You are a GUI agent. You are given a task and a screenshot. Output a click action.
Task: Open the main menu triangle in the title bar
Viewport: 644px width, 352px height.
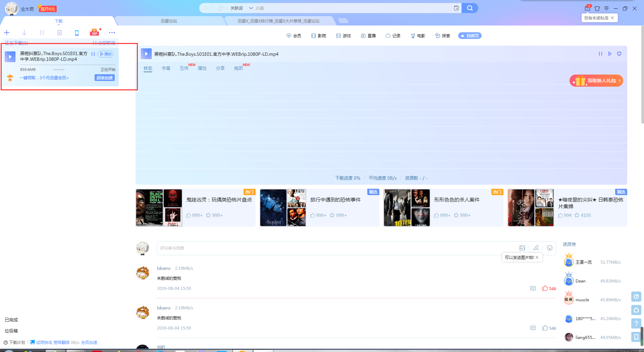(606, 8)
